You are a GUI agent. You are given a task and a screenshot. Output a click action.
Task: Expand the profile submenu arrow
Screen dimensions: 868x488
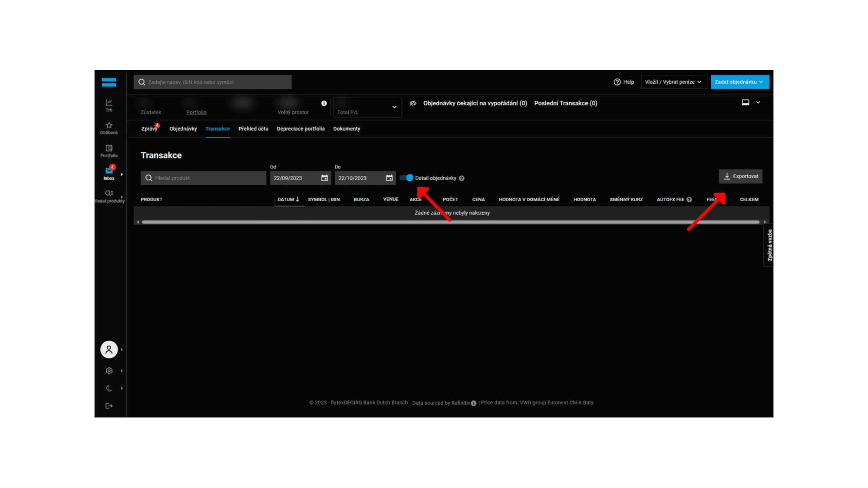122,349
